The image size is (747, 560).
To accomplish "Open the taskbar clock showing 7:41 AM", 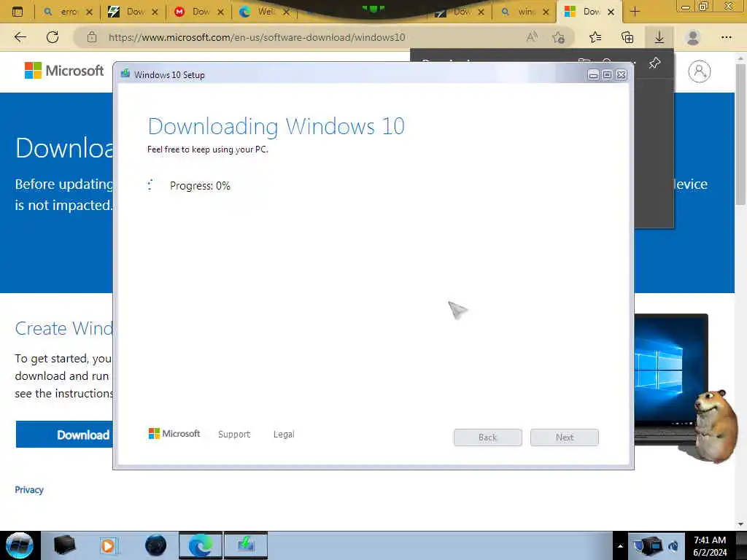I will (710, 546).
